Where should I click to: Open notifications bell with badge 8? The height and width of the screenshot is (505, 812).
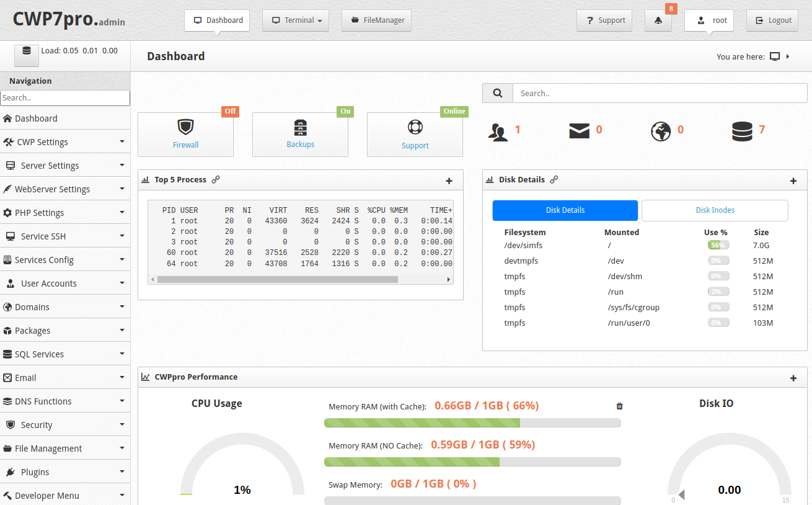(x=658, y=20)
